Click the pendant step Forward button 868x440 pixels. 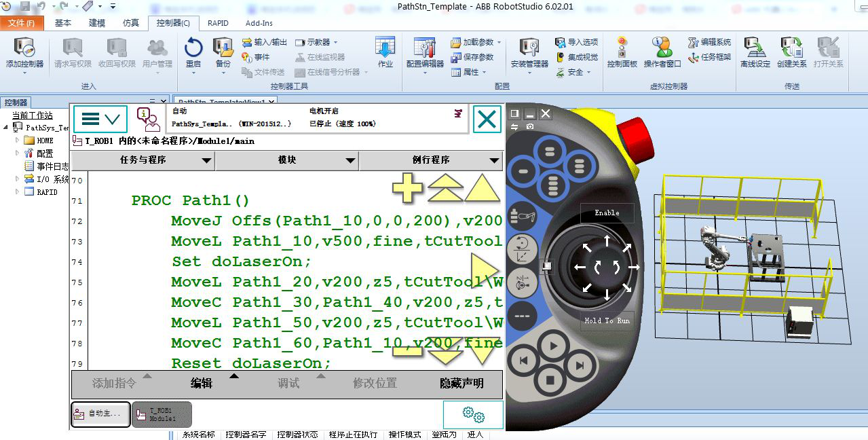579,365
